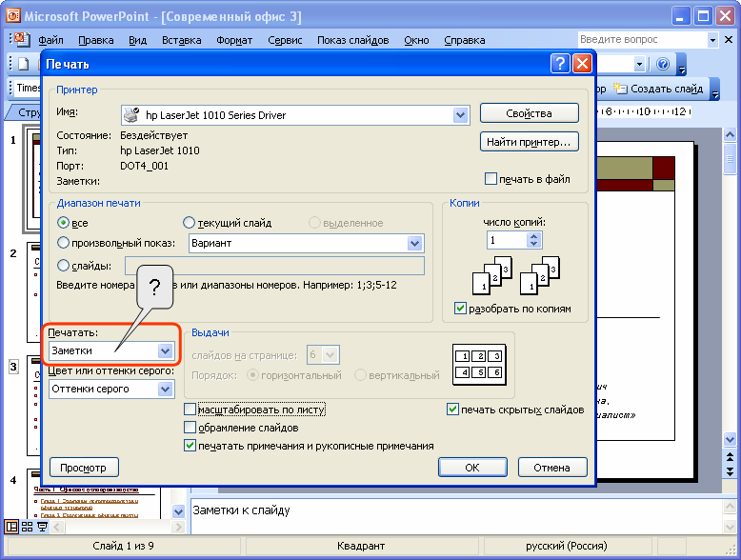
Task: Select slide 4 thumbnail in the outline pane
Action: (x=93, y=494)
